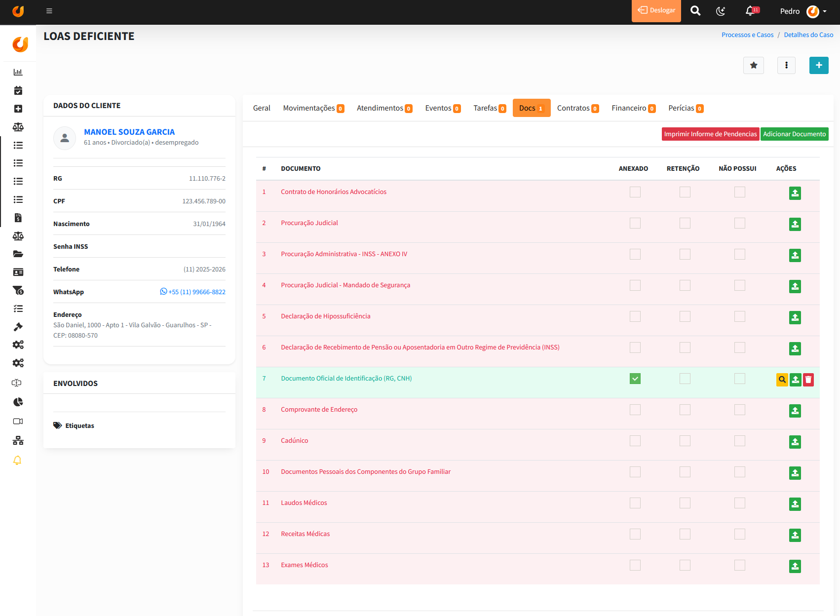840x616 pixels.
Task: Open the notifications bell in top bar
Action: [x=750, y=11]
